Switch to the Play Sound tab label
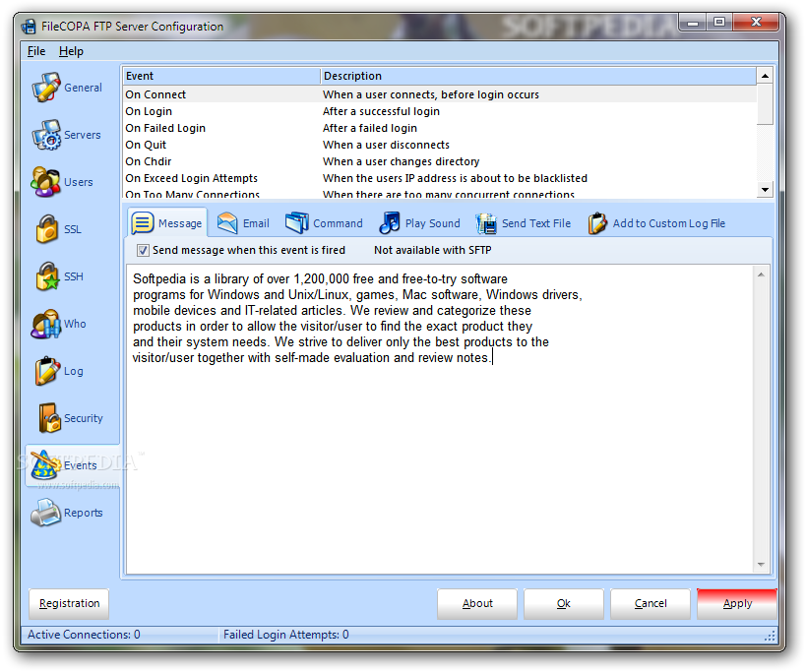This screenshot has height=672, width=806. [x=432, y=223]
